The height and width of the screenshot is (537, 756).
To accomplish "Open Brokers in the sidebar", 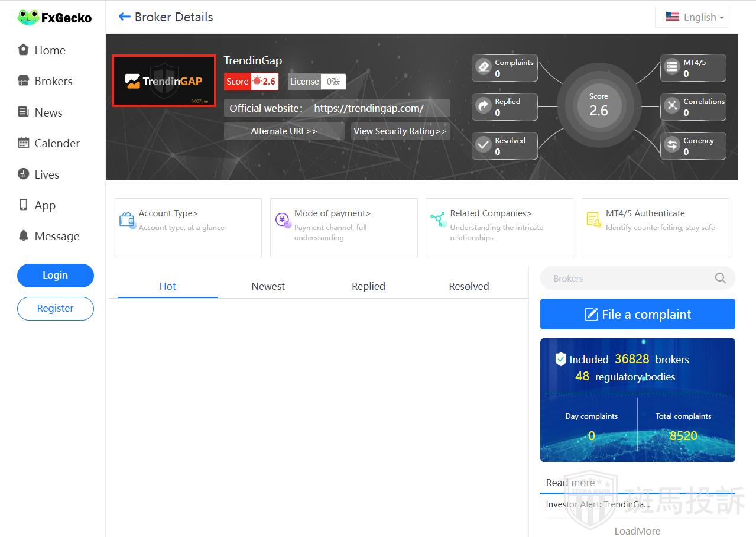I will [x=53, y=81].
